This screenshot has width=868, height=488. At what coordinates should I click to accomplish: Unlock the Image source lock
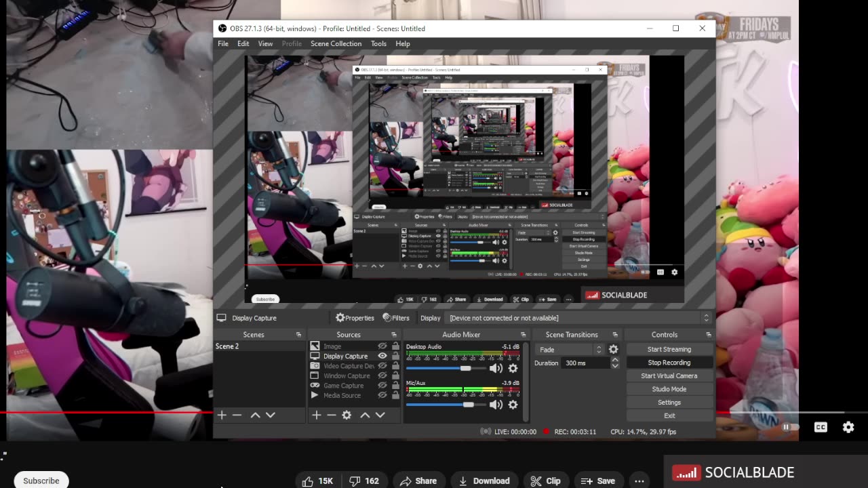click(x=395, y=346)
